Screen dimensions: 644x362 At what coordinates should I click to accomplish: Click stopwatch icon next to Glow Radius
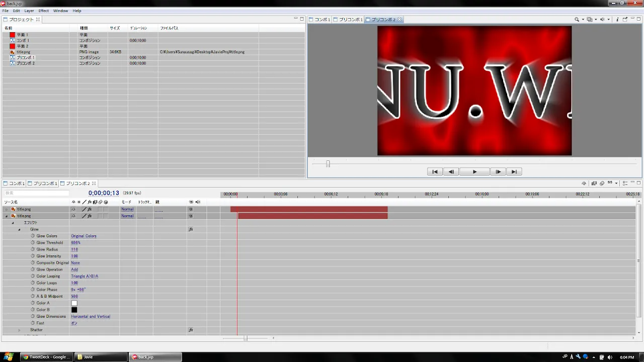pyautogui.click(x=33, y=249)
